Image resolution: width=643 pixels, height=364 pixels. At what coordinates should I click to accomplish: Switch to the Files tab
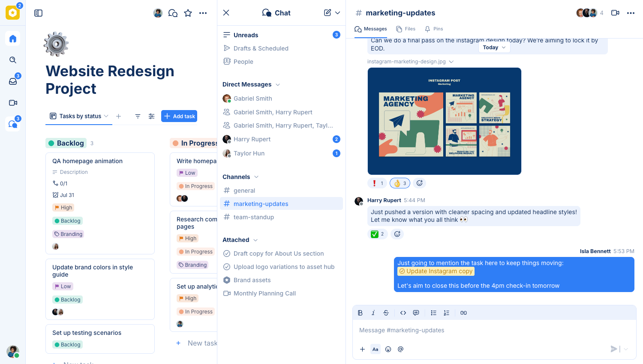406,29
